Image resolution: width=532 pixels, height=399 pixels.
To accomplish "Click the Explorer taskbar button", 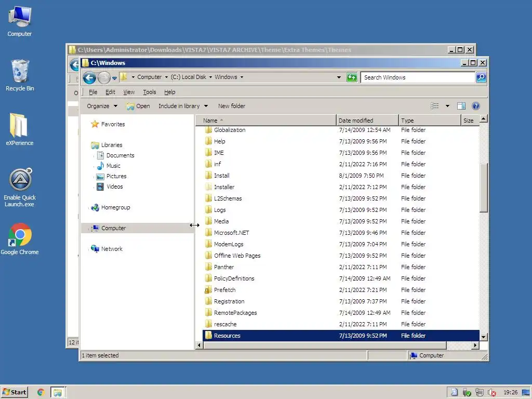I will click(x=58, y=393).
